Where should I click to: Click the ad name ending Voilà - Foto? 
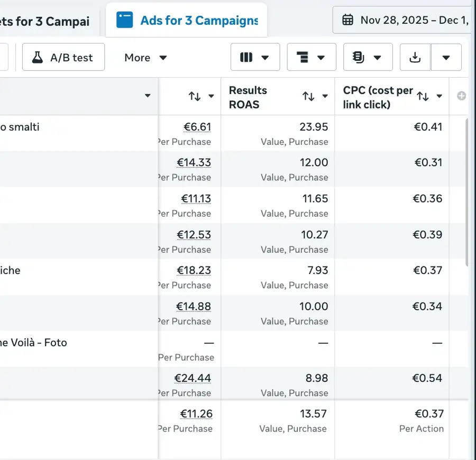(33, 343)
